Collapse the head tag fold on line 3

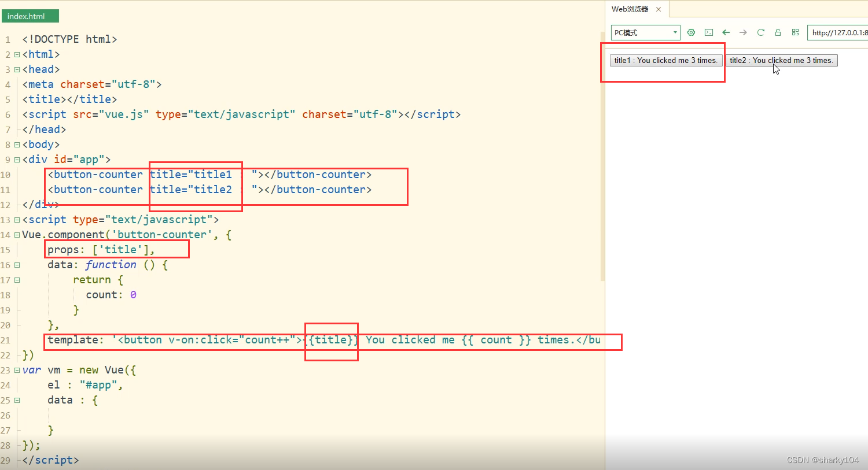[x=17, y=69]
